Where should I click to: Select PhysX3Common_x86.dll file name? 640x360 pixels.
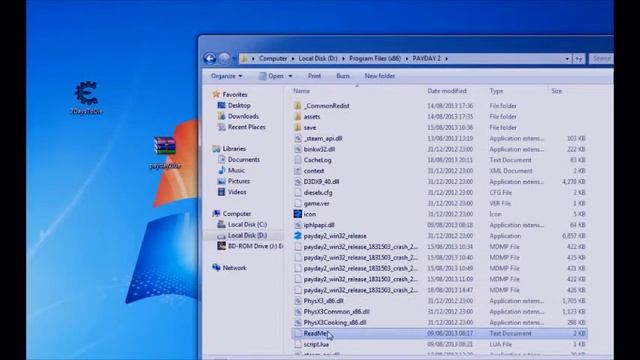336,312
